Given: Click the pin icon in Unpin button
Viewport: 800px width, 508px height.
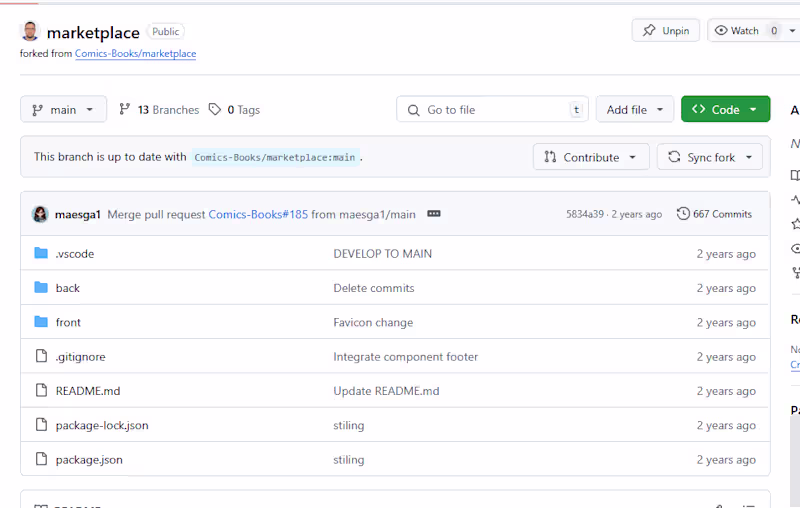Looking at the screenshot, I should tap(648, 31).
